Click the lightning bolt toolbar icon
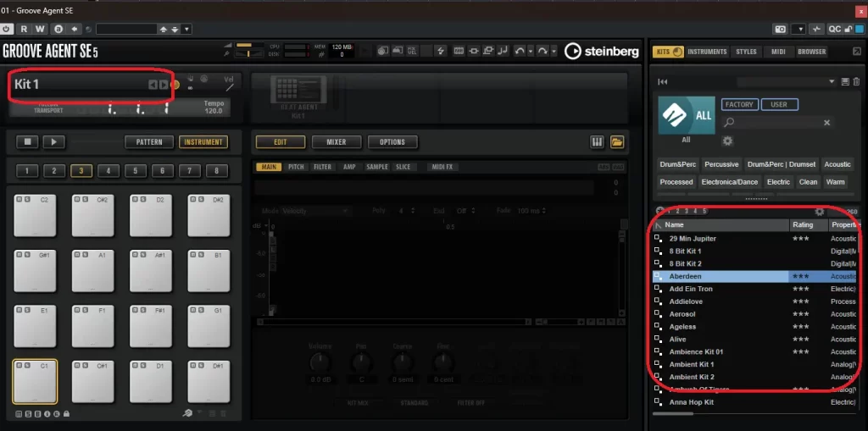This screenshot has width=868, height=431. point(441,51)
